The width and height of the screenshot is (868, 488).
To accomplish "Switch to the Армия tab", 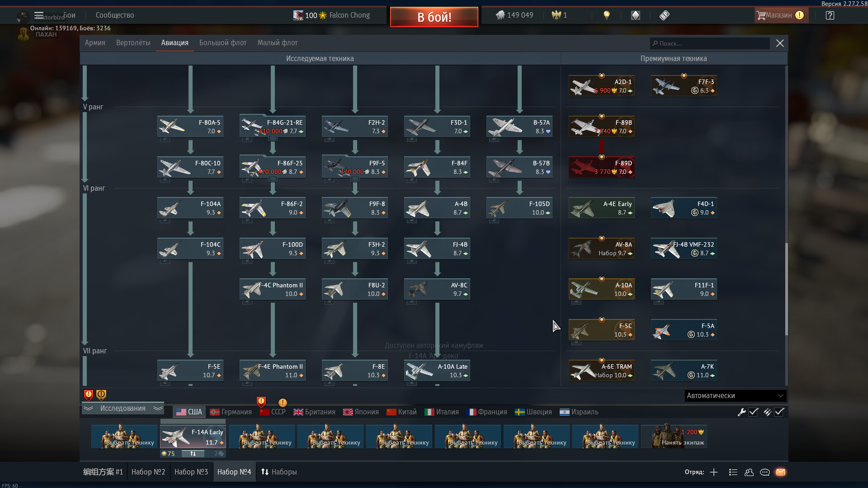I will pos(95,42).
